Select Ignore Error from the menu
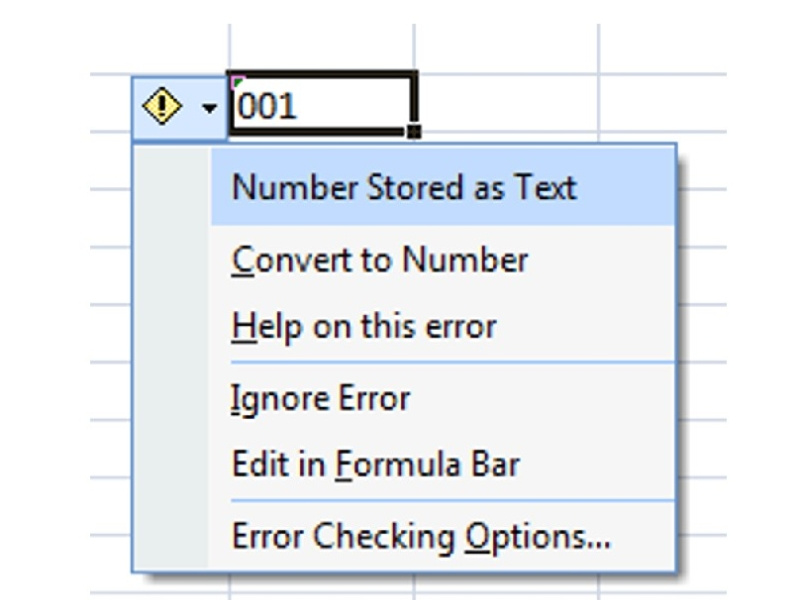The width and height of the screenshot is (800, 600). coord(321,399)
